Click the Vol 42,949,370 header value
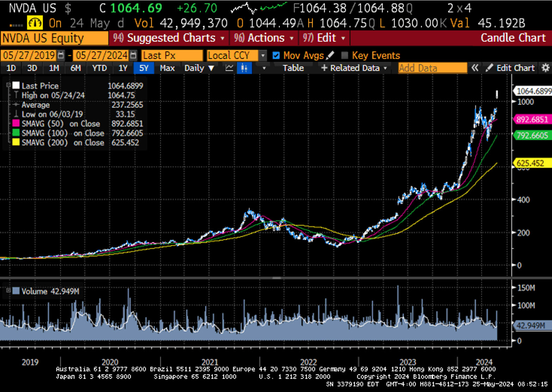552x392 pixels. point(181,23)
